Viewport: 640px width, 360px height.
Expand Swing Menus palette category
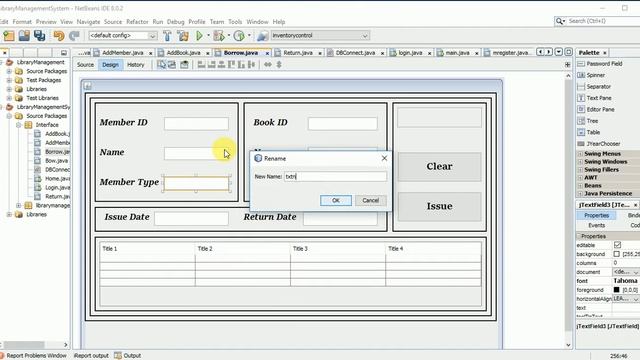(580, 154)
